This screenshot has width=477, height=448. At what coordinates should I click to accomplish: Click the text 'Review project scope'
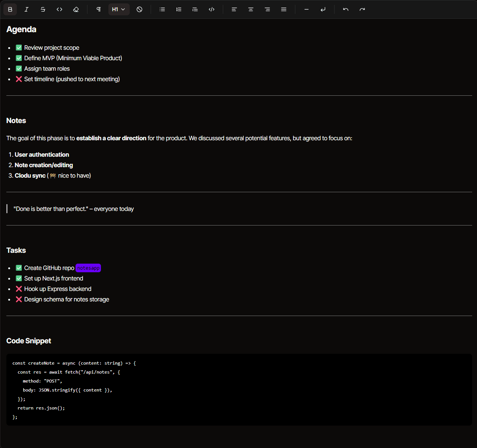pyautogui.click(x=52, y=47)
